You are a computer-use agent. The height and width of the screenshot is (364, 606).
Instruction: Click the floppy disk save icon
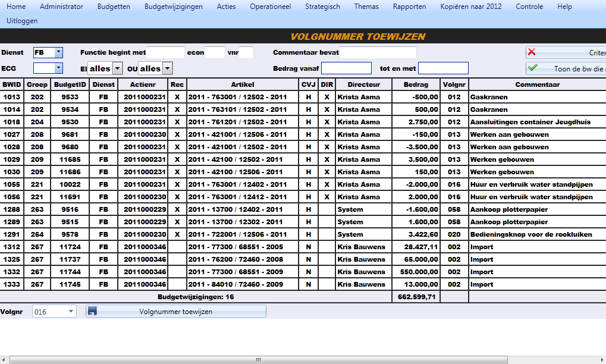92,311
